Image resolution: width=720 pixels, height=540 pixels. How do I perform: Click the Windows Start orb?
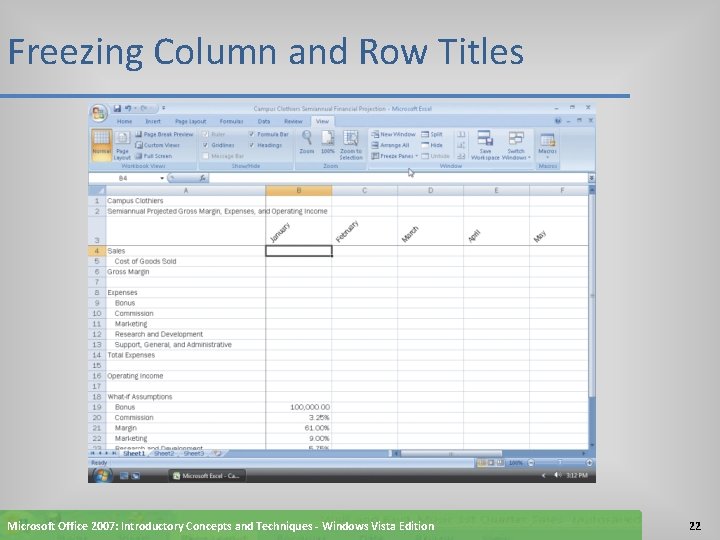click(101, 475)
